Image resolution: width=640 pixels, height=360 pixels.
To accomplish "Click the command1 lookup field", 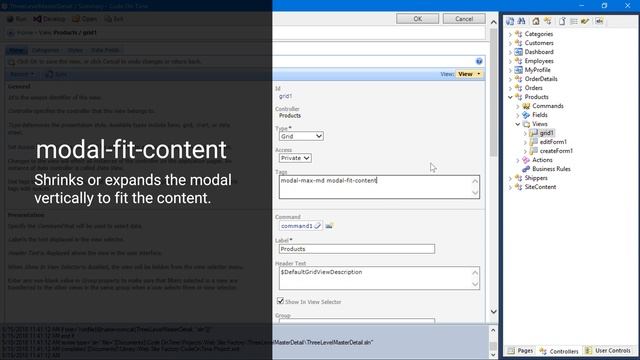I will [x=300, y=226].
